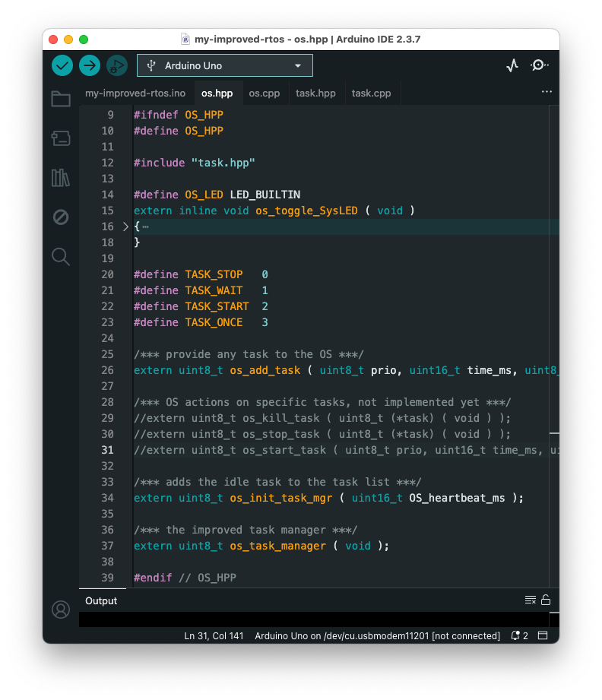This screenshot has height=700, width=602.
Task: Open the Debug sidebar panel
Action: 61,217
